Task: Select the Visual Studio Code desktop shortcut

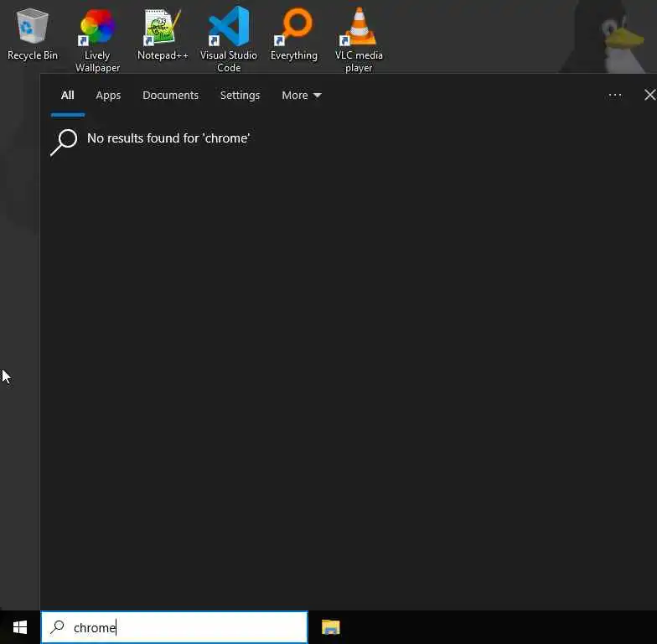Action: pyautogui.click(x=229, y=39)
